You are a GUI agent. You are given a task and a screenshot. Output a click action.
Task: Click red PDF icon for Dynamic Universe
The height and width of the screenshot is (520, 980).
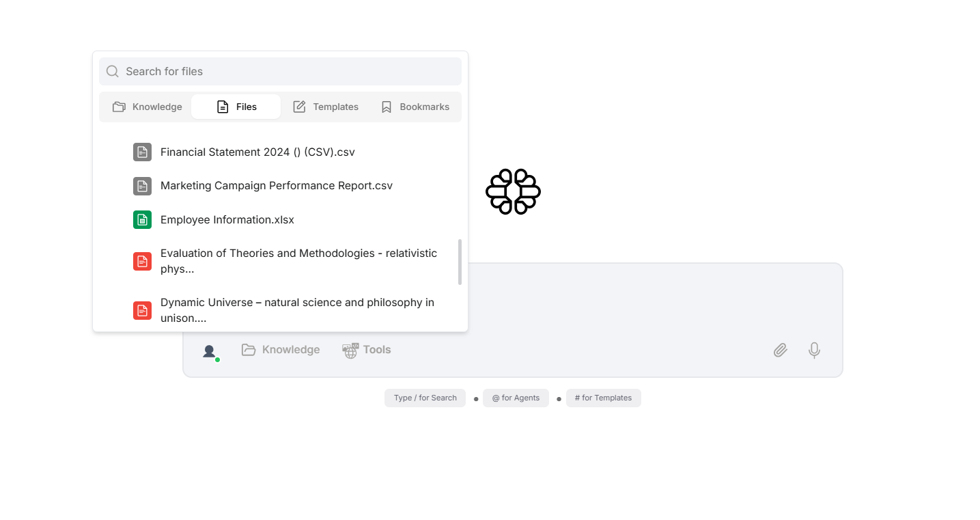(x=142, y=310)
